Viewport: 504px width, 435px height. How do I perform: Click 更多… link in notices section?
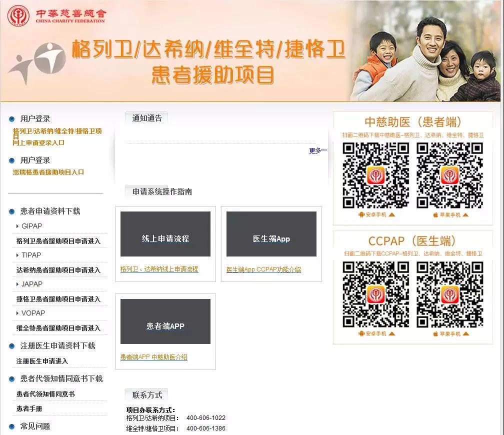[317, 150]
